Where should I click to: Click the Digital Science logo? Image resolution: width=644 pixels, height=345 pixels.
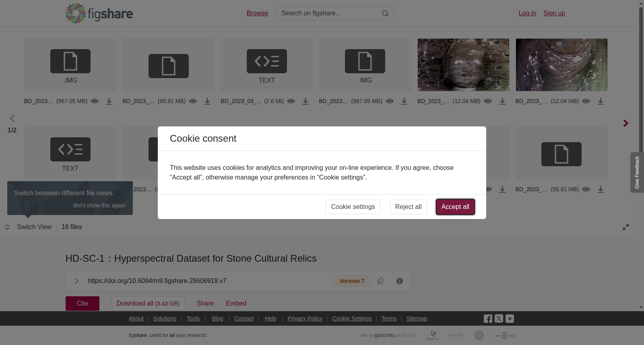(388, 335)
